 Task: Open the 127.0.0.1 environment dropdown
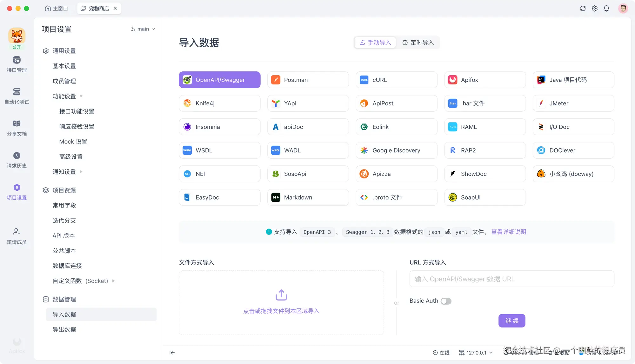click(x=476, y=353)
